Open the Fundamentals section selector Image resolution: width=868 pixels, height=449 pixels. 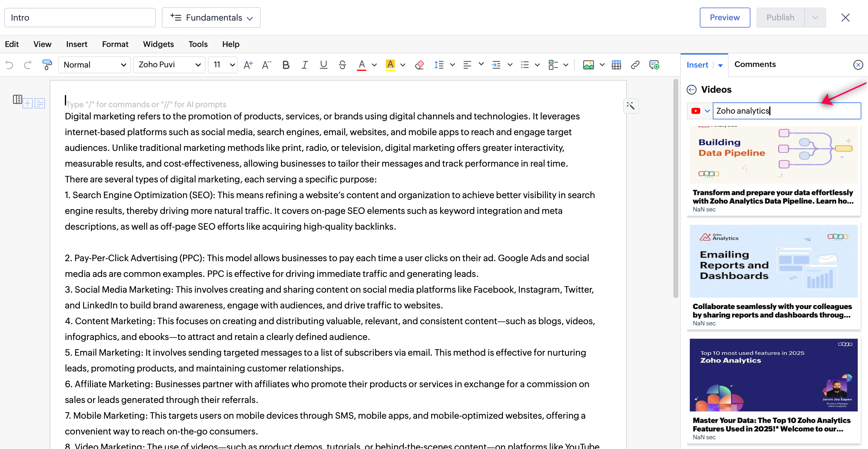tap(211, 18)
